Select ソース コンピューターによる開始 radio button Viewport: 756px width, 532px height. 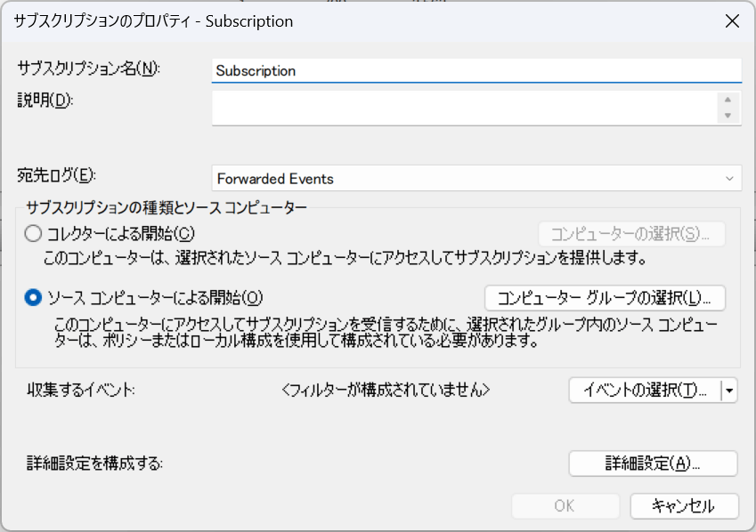click(x=33, y=298)
